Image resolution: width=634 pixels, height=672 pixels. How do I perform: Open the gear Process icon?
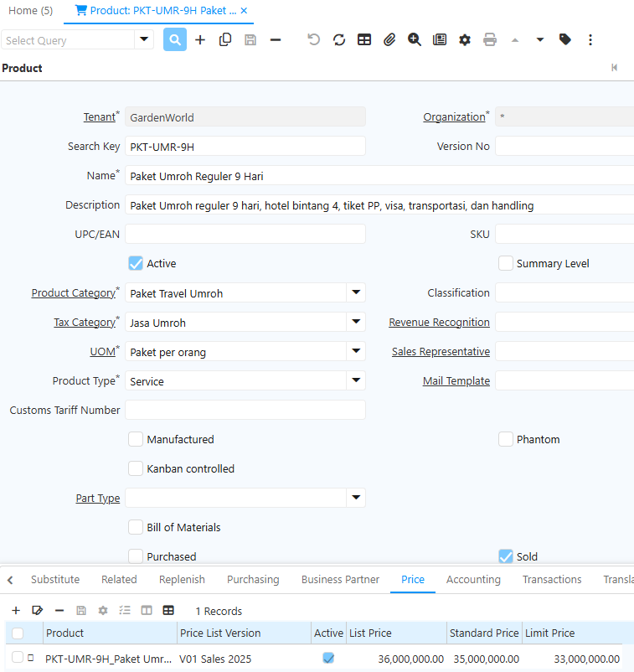[465, 39]
